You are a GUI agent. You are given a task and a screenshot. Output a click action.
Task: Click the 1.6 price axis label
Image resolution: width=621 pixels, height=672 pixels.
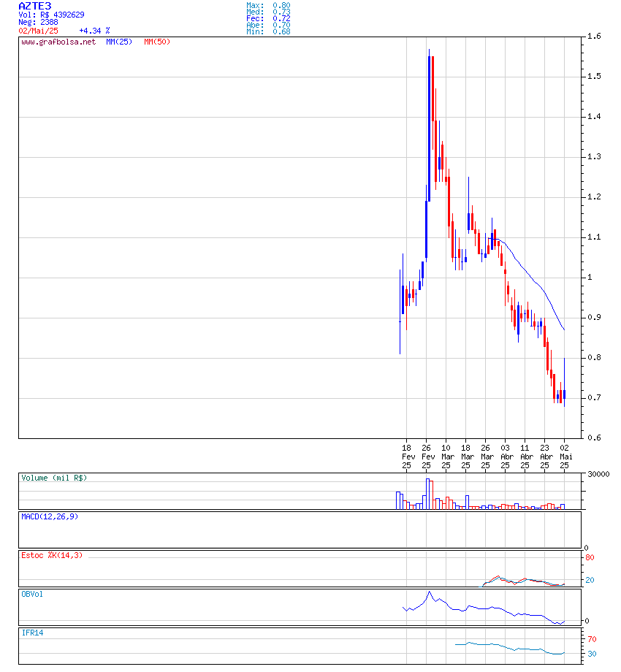594,36
